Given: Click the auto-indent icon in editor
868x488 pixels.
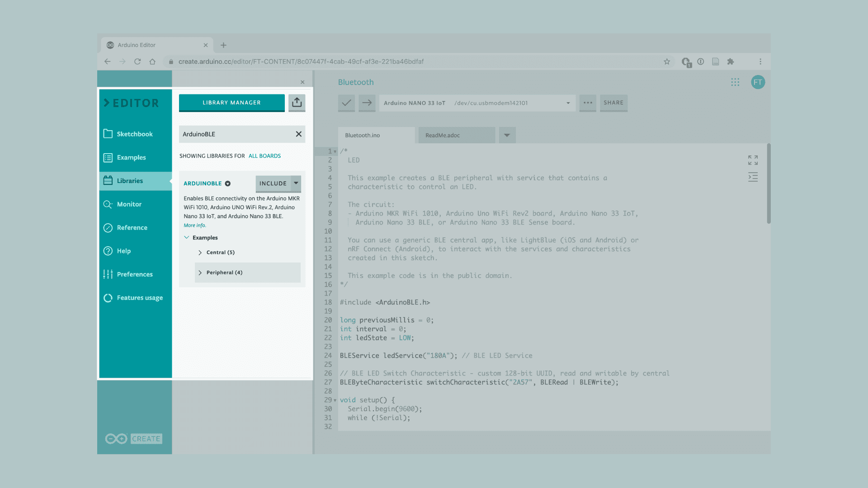Looking at the screenshot, I should coord(753,177).
